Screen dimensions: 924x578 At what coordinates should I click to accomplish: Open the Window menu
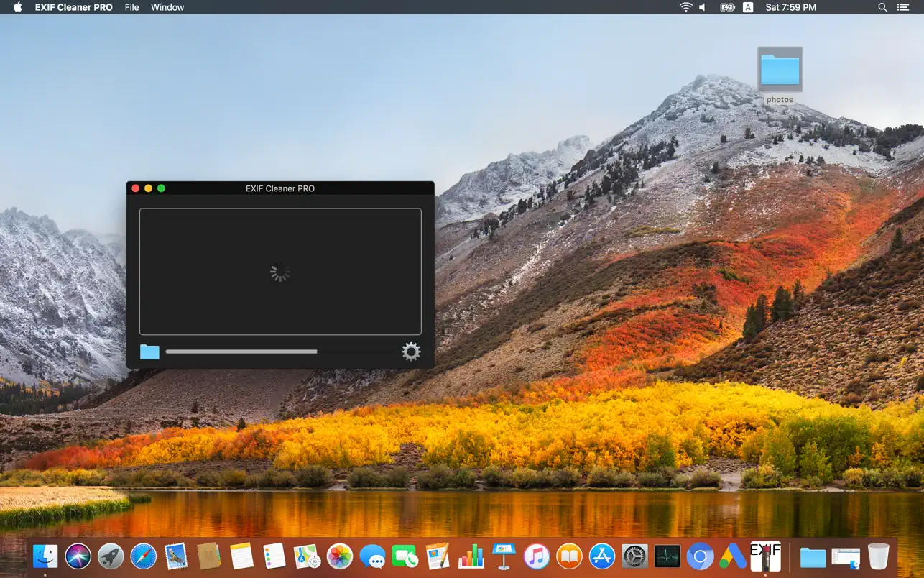[167, 7]
